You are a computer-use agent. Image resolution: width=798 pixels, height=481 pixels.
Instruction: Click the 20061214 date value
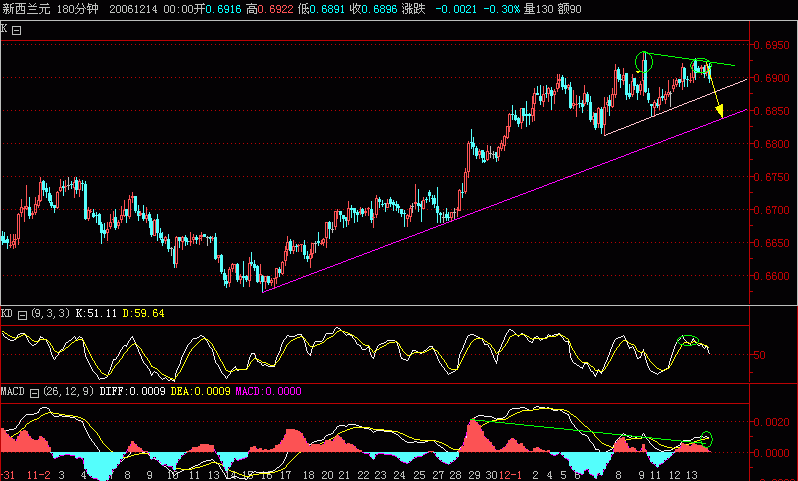pyautogui.click(x=133, y=9)
